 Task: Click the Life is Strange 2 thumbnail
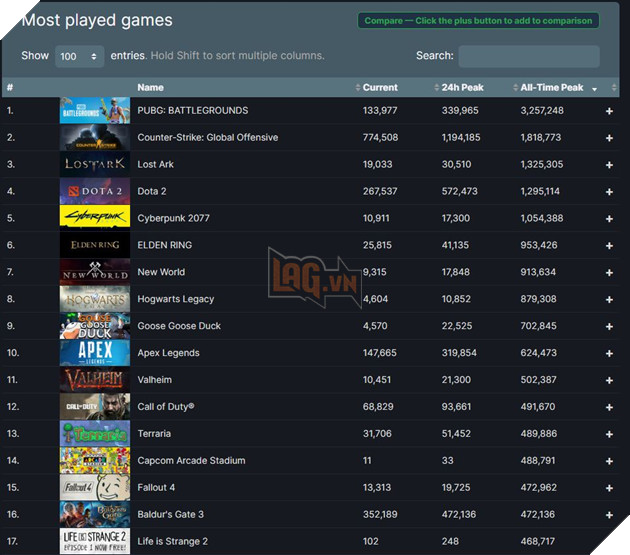click(95, 541)
